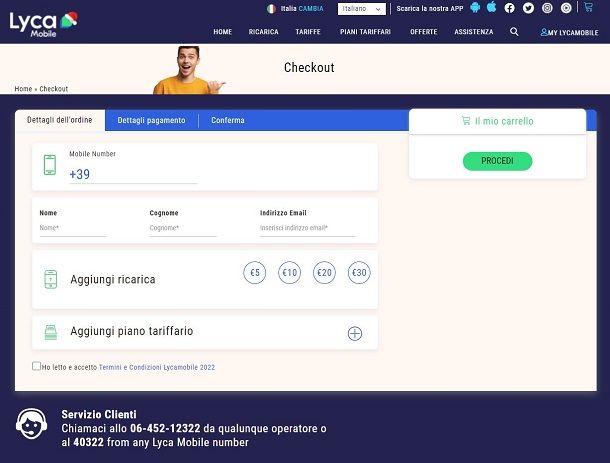Focus the Indirizzo Email input field

tap(308, 228)
